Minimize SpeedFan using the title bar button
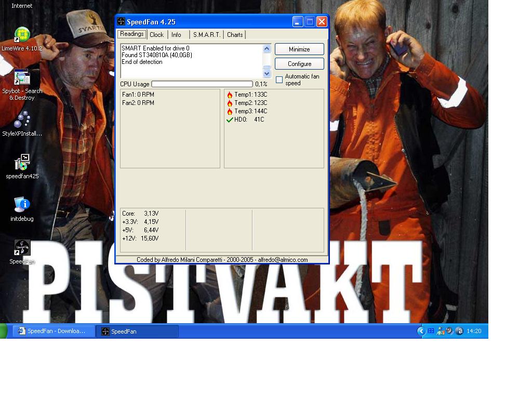532x399 pixels. (298, 22)
